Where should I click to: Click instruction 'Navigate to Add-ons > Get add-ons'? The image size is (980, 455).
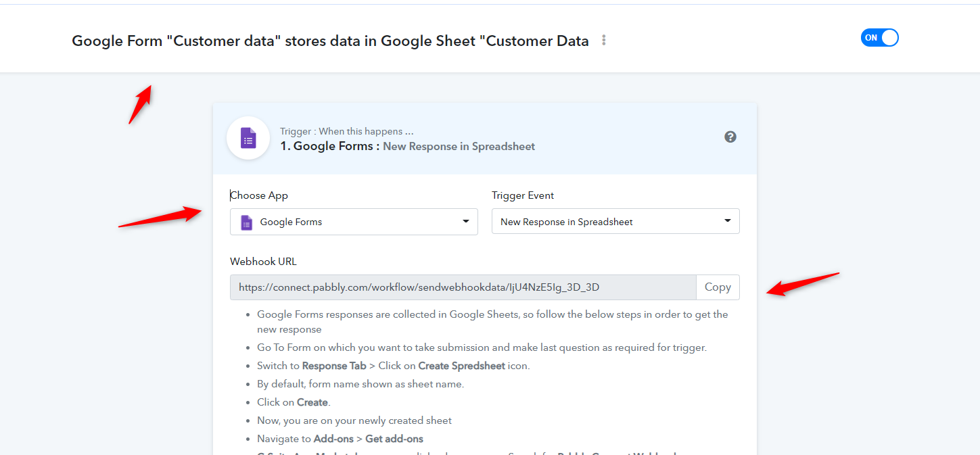[340, 439]
